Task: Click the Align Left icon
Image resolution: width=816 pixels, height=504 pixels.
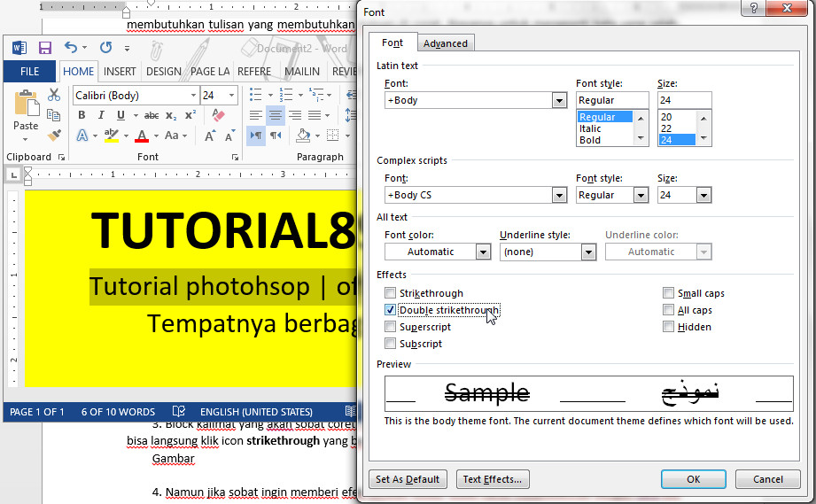Action: point(255,115)
